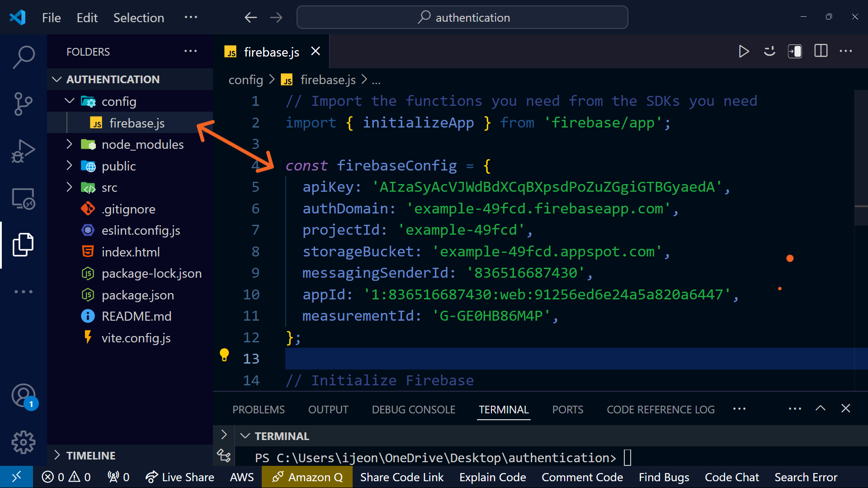The width and height of the screenshot is (868, 488).
Task: Select firebase.js in file tree
Action: (130, 123)
